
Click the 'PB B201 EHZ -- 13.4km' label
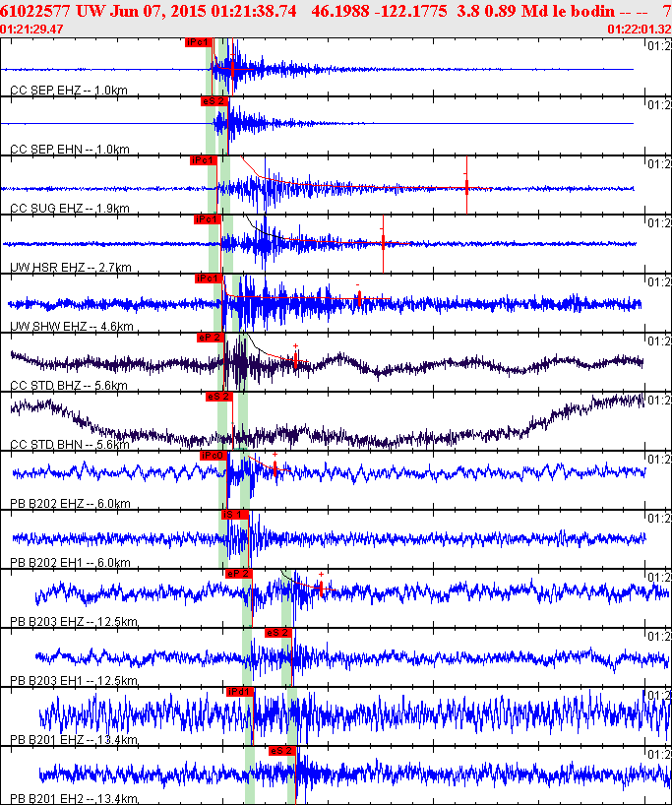click(x=74, y=740)
